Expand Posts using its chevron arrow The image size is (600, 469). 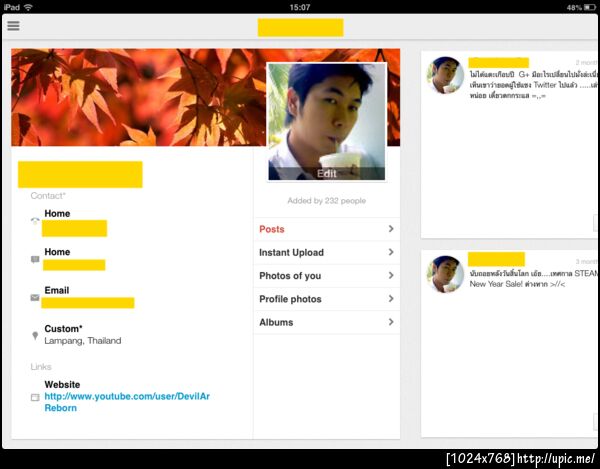point(391,229)
